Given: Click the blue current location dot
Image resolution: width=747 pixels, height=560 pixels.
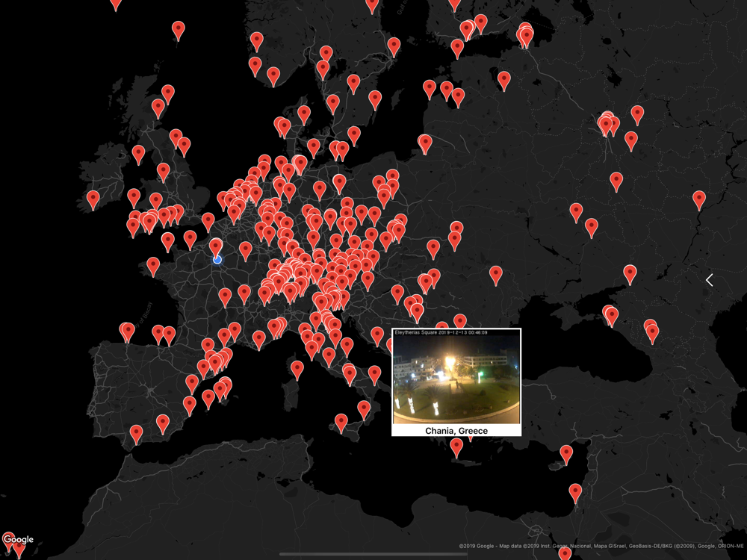Looking at the screenshot, I should coord(217,260).
